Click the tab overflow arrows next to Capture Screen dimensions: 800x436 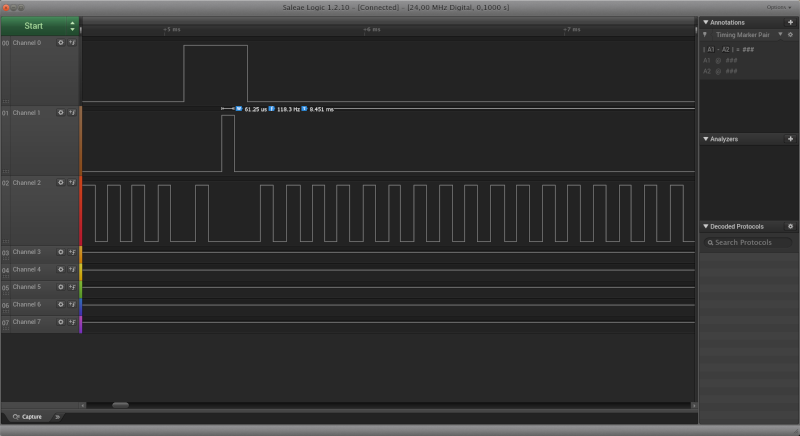pos(57,416)
